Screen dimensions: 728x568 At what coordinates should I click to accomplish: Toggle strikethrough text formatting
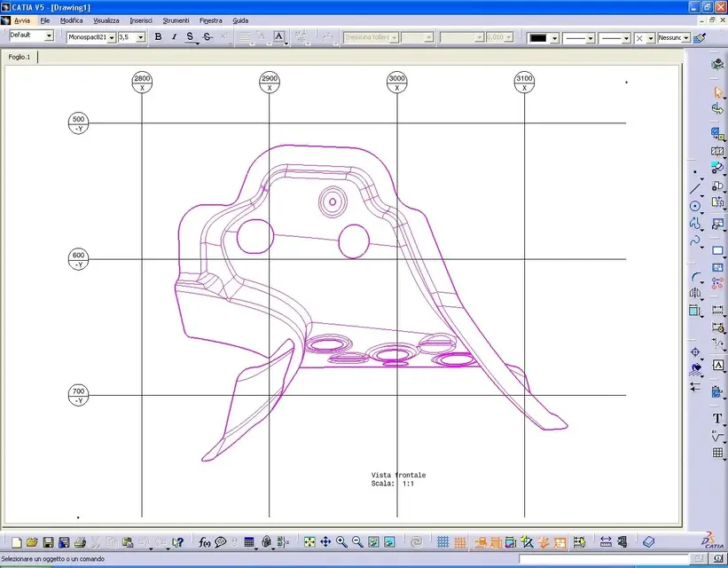click(x=207, y=37)
